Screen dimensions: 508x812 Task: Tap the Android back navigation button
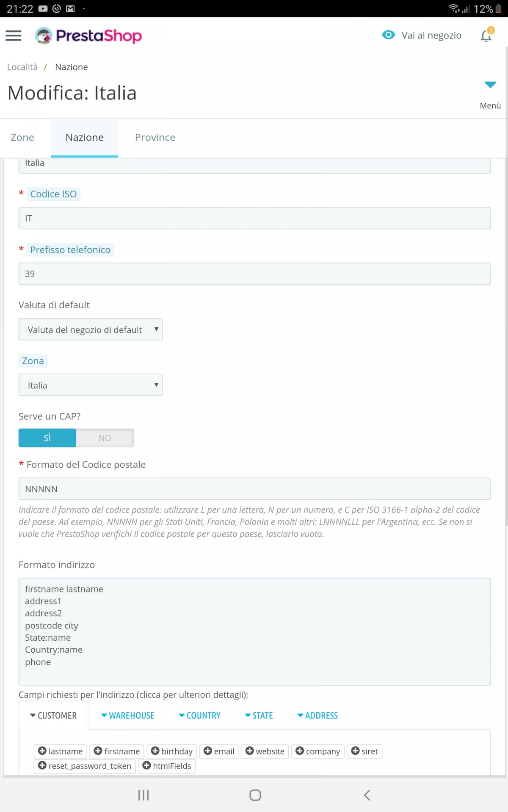(x=367, y=795)
